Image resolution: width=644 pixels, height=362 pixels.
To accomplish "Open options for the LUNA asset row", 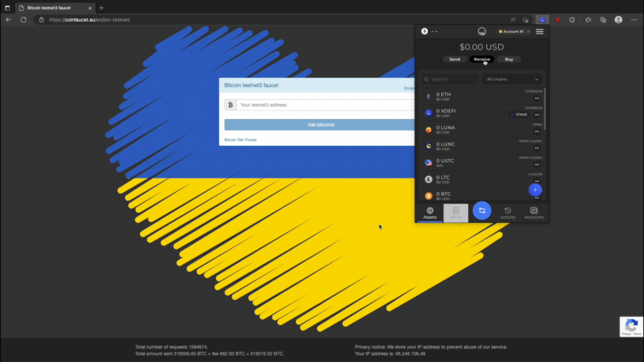I will tap(537, 131).
